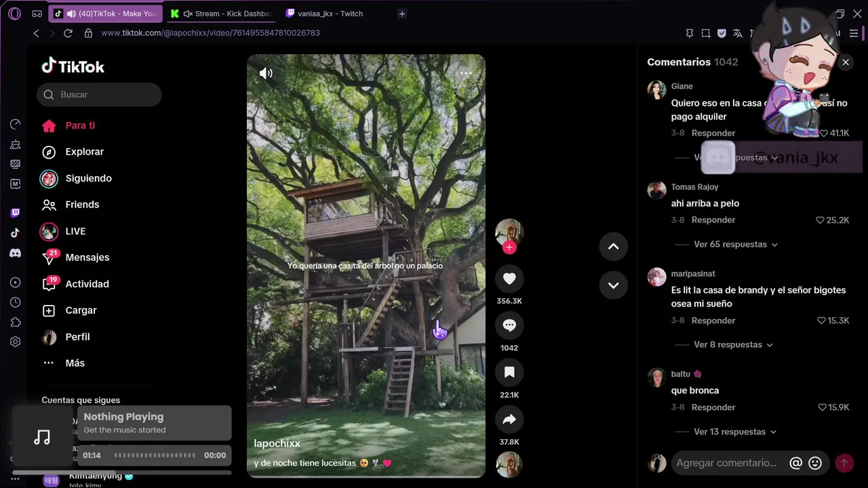Open Twitch in browser sidebar

click(x=15, y=213)
